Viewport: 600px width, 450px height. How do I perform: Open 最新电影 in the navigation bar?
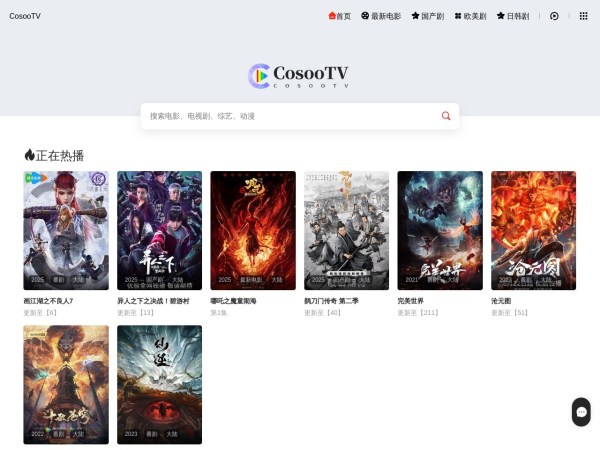click(381, 16)
